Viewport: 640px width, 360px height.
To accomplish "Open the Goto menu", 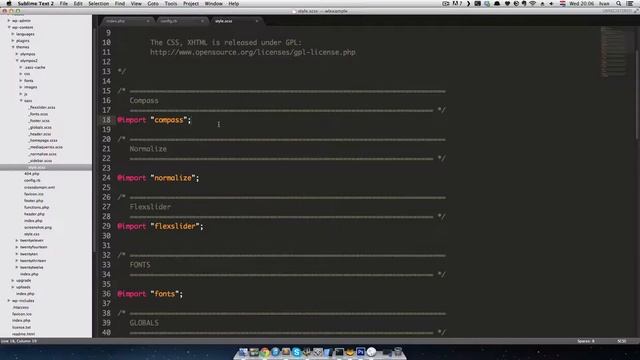I will tap(153, 3).
